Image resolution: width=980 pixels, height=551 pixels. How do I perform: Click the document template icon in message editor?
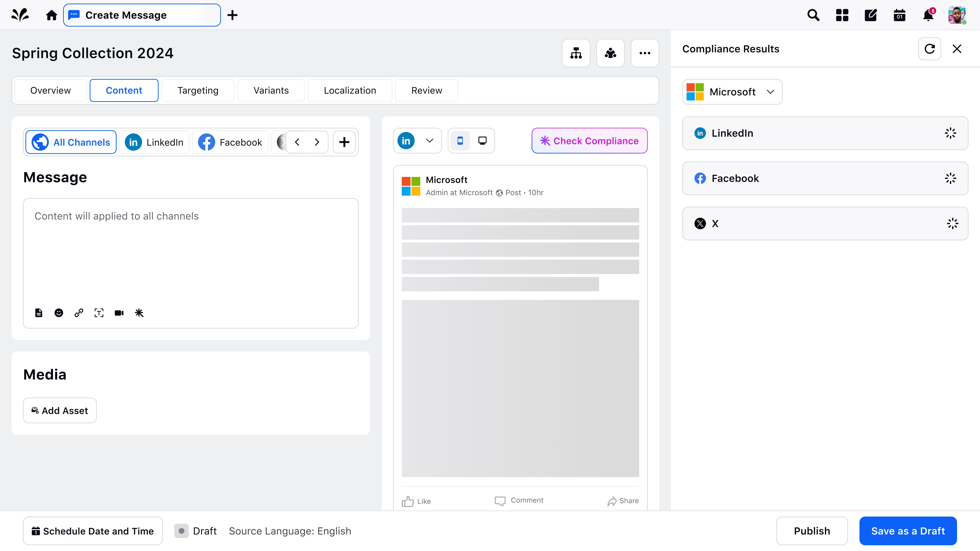38,313
